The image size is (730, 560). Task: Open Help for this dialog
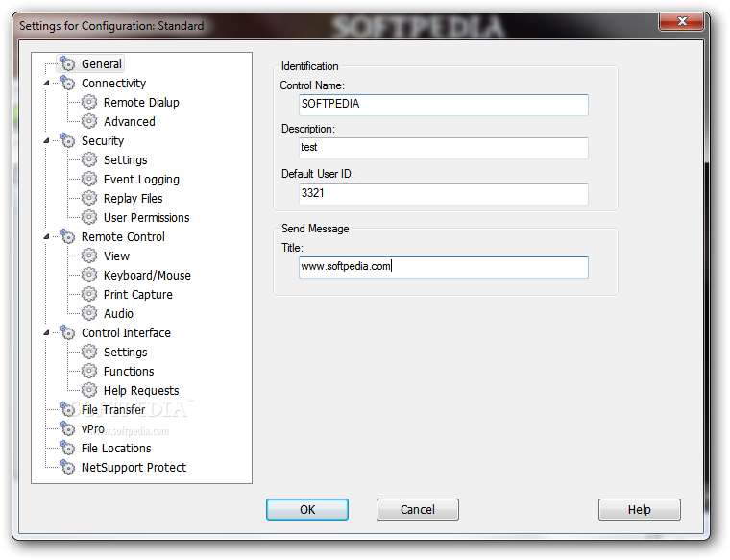click(x=639, y=509)
